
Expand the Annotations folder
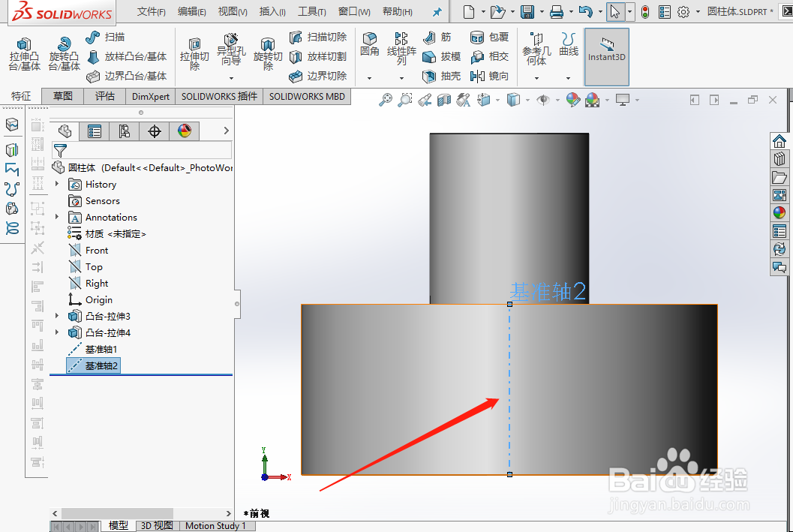[x=57, y=217]
